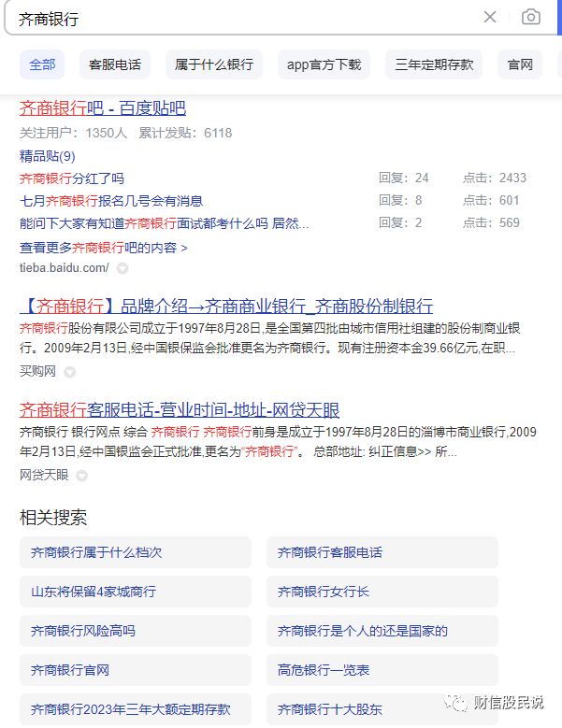Open the post about 齐商银行面试都考什么

(x=164, y=223)
